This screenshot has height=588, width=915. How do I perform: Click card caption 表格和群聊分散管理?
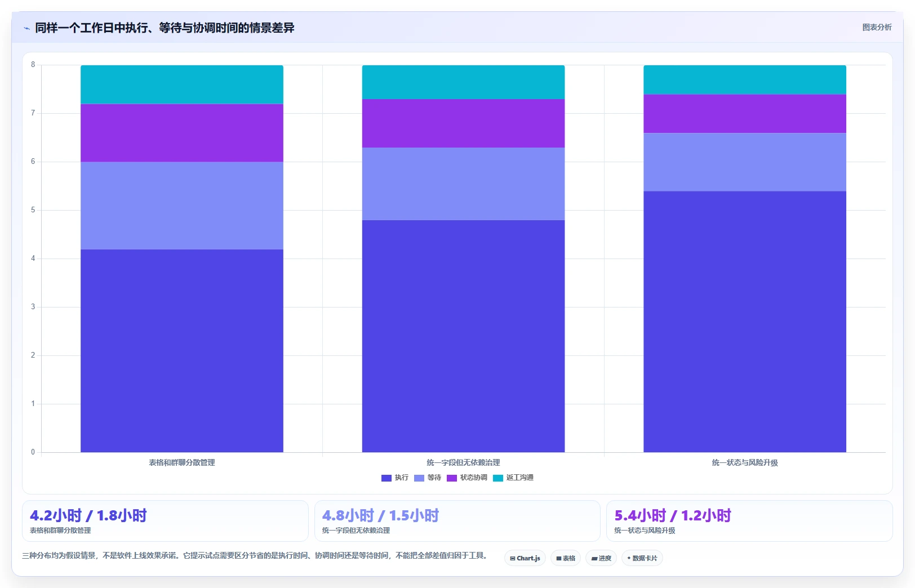point(60,531)
